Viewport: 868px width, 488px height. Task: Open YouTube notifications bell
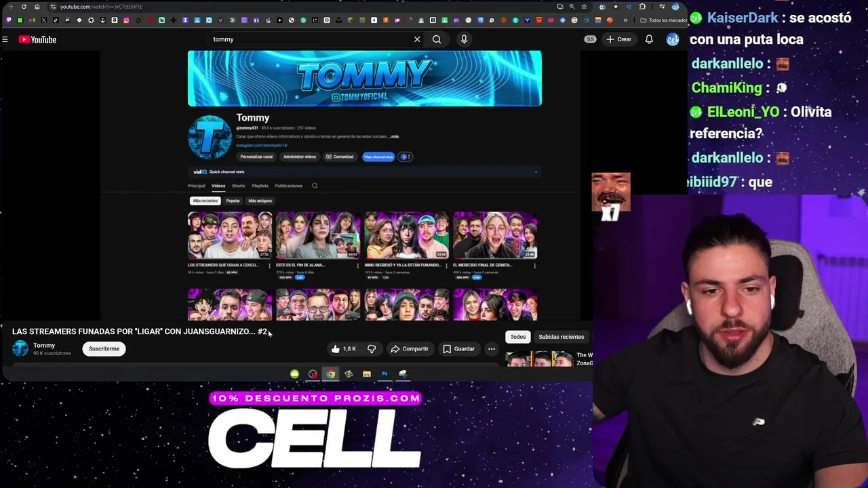pyautogui.click(x=649, y=39)
